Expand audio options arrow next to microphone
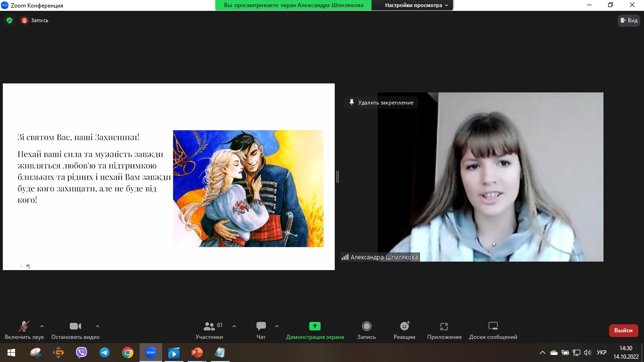The image size is (644, 362). pyautogui.click(x=42, y=326)
